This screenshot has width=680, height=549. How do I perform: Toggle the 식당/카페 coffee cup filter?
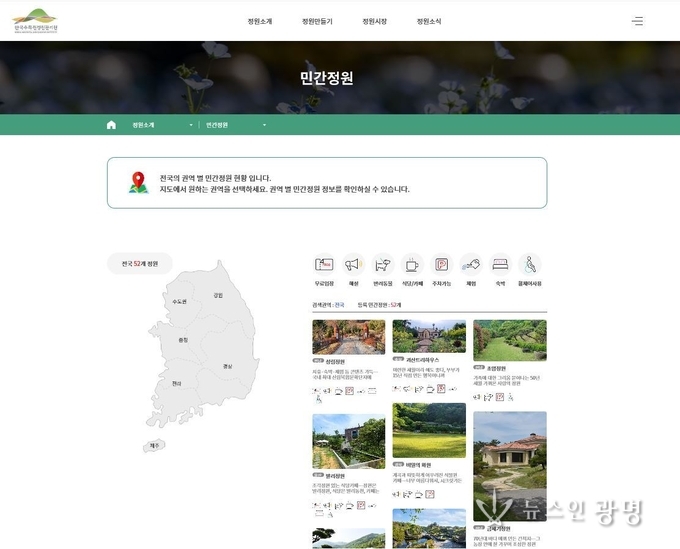[x=412, y=264]
